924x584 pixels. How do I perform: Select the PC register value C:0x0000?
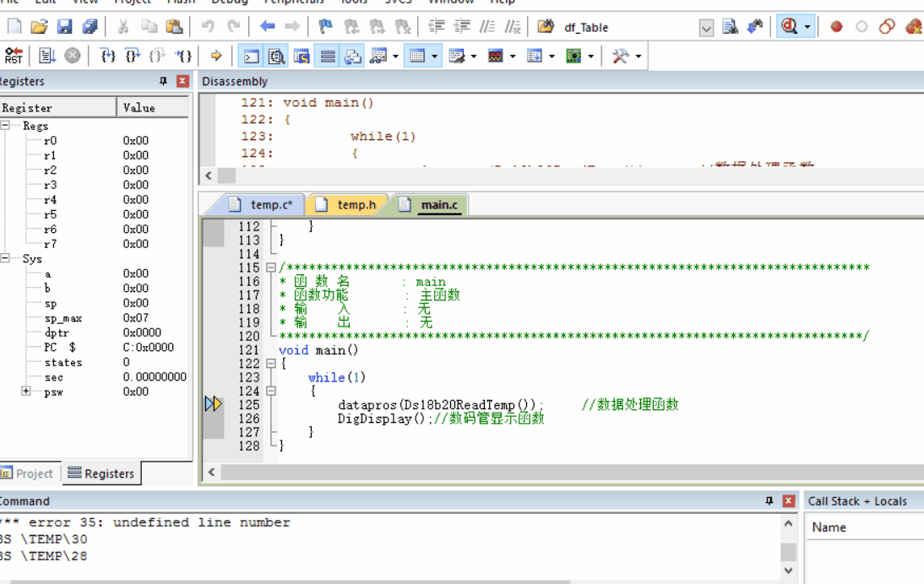[x=149, y=348]
